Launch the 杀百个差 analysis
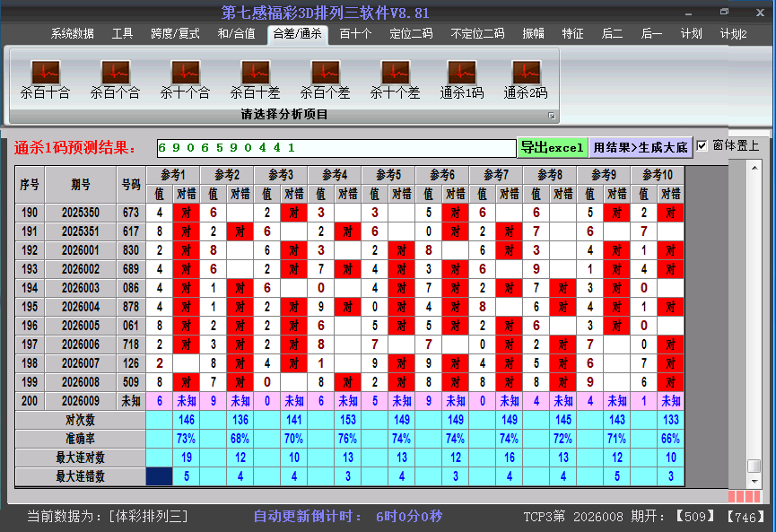The width and height of the screenshot is (776, 532). 325,79
